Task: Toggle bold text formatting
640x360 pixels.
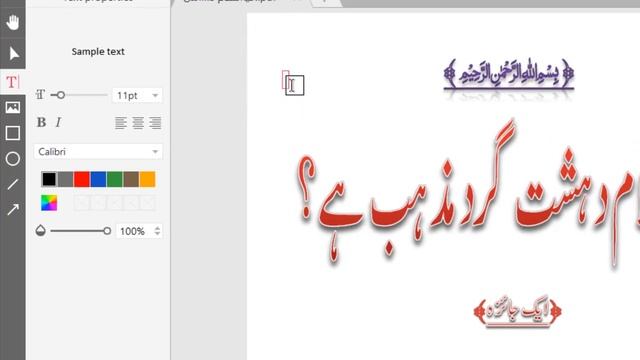Action: (x=41, y=122)
